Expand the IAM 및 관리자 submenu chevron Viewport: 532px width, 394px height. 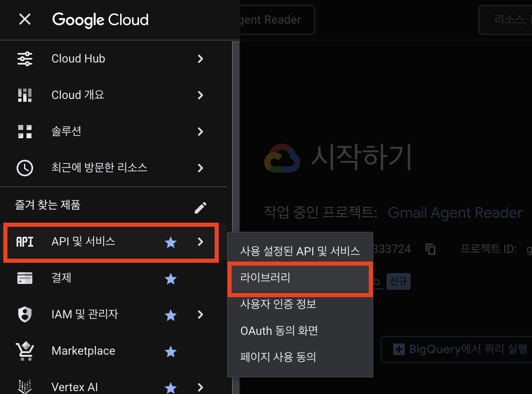pos(201,315)
